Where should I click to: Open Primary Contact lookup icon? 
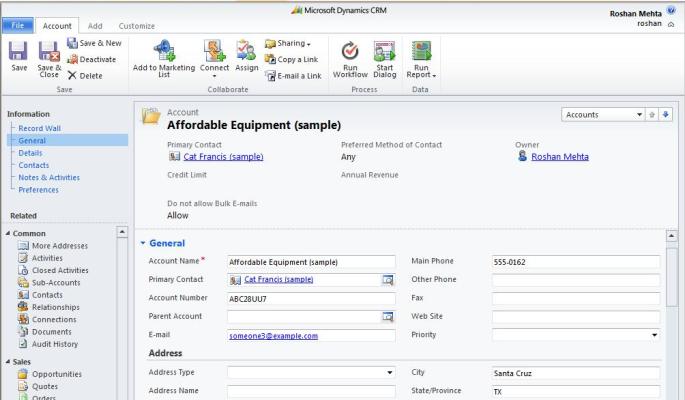(x=388, y=280)
